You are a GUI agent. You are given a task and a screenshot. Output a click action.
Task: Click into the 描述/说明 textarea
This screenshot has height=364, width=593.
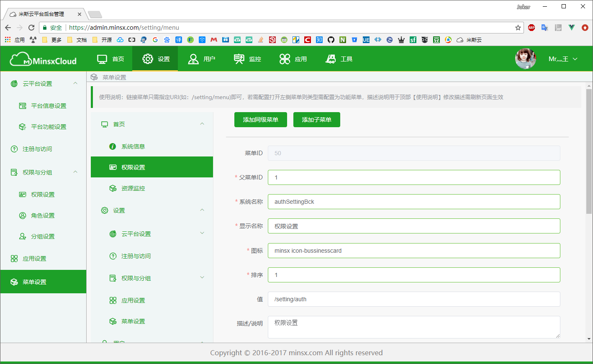click(414, 327)
